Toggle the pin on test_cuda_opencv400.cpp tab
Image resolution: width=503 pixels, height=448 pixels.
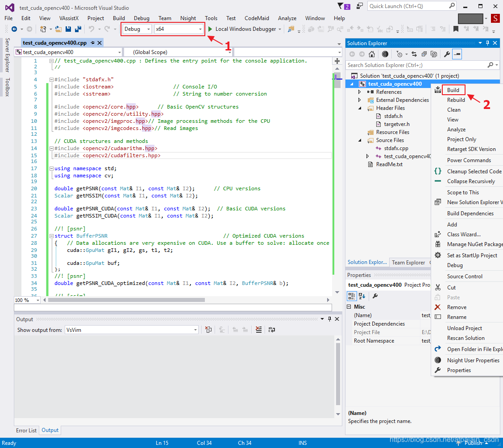[93, 43]
